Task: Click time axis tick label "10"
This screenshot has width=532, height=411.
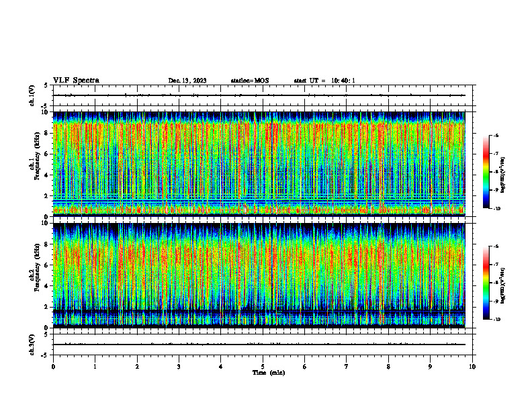Action: point(472,367)
